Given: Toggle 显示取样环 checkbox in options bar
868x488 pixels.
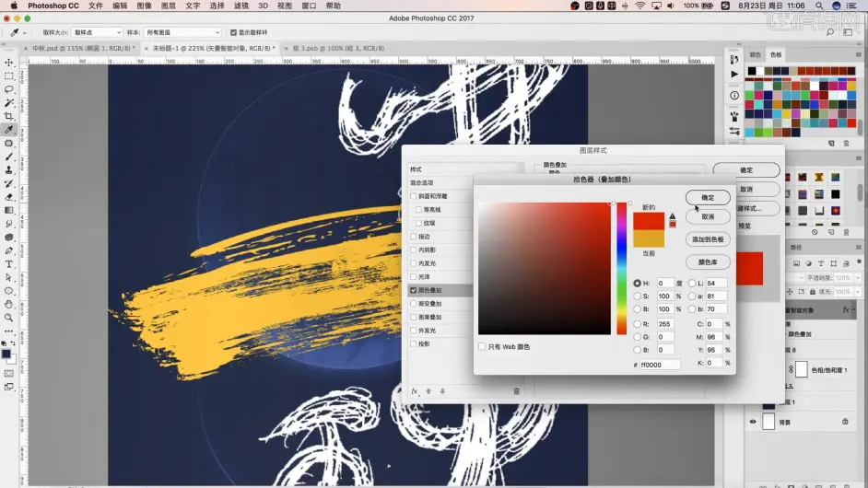Looking at the screenshot, I should coord(233,32).
